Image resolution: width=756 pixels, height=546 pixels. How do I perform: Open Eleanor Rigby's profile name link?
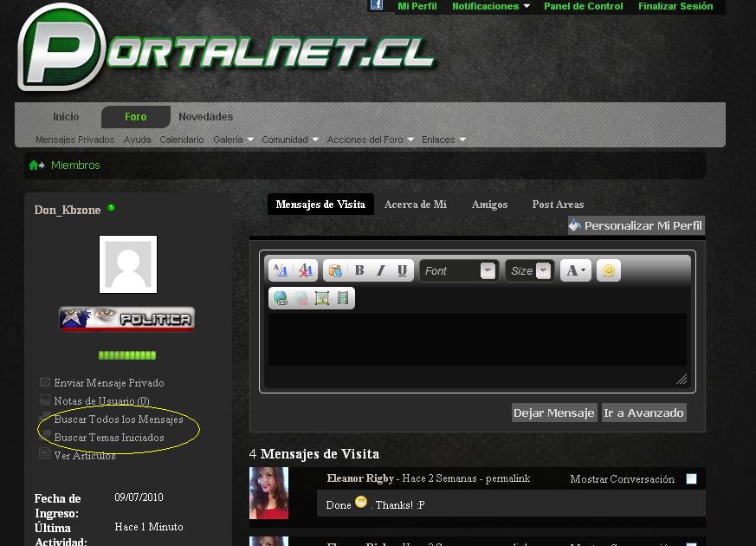pyautogui.click(x=360, y=478)
